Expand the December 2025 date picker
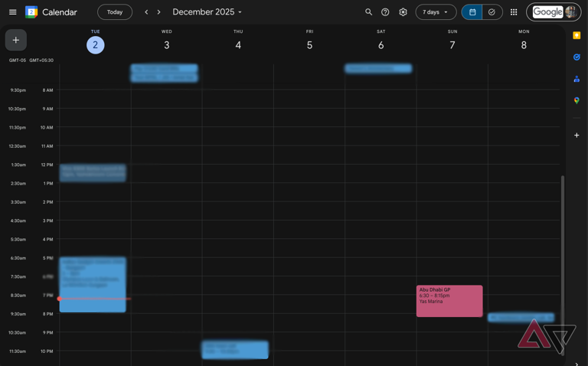The image size is (588, 366). click(x=207, y=12)
